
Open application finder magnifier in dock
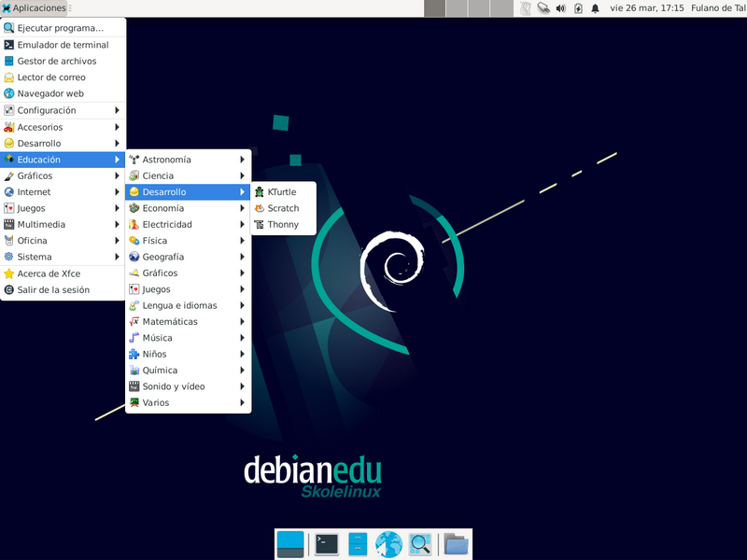pos(420,544)
